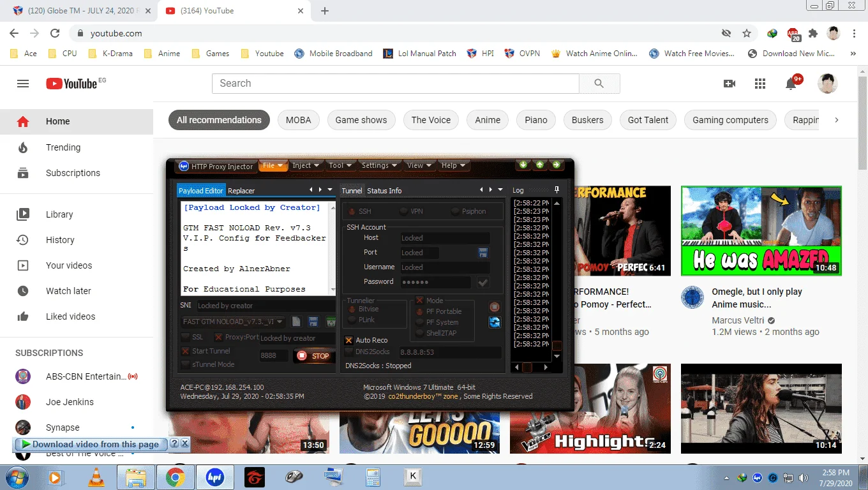The image size is (868, 490).
Task: Toggle the Mode checkbox
Action: tap(420, 301)
